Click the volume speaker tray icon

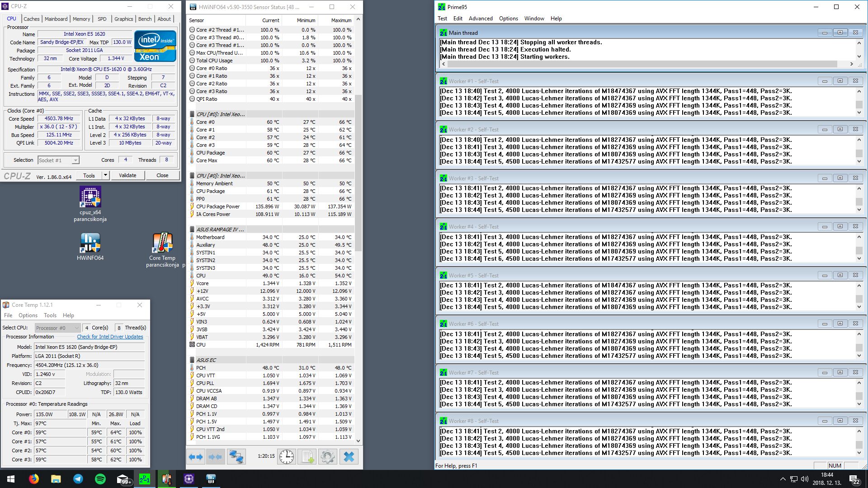click(804, 479)
